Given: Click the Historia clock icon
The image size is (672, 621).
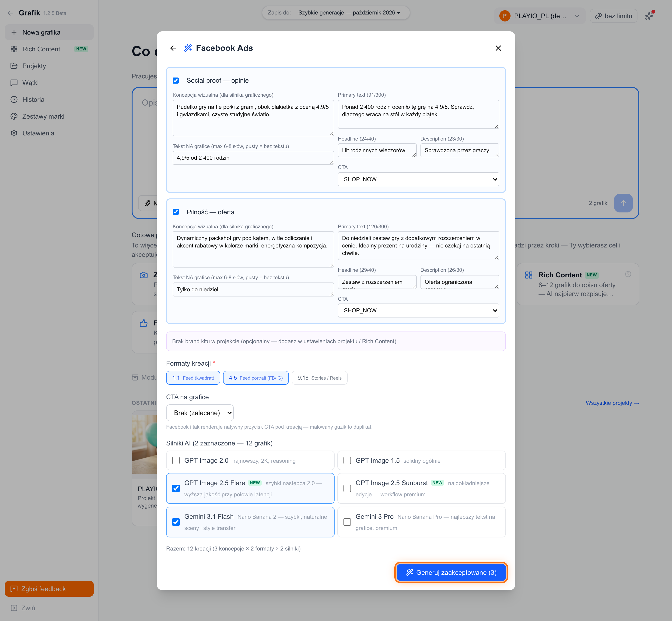Looking at the screenshot, I should [x=14, y=99].
